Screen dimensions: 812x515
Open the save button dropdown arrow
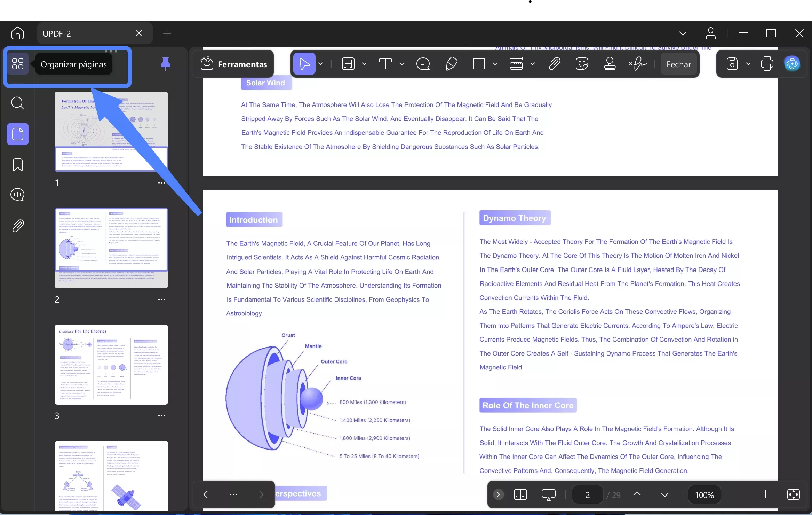(x=749, y=64)
